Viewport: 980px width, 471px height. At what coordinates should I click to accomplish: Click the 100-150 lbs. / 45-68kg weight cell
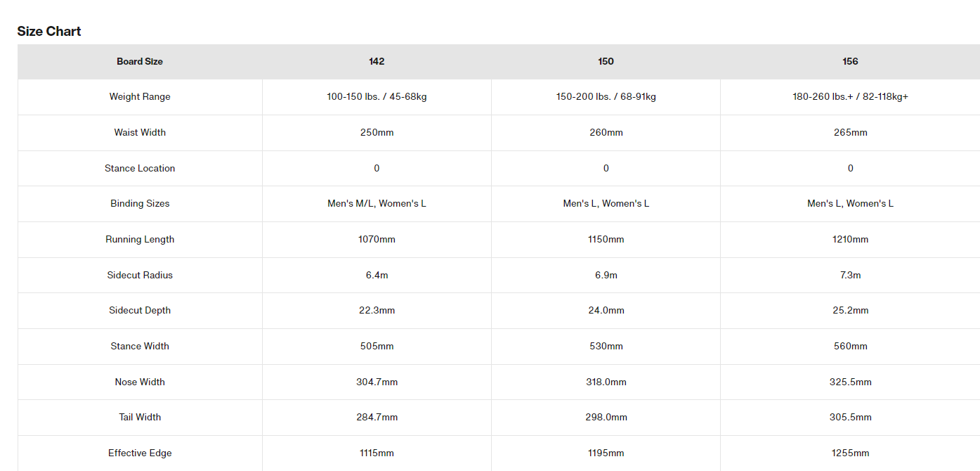[377, 96]
